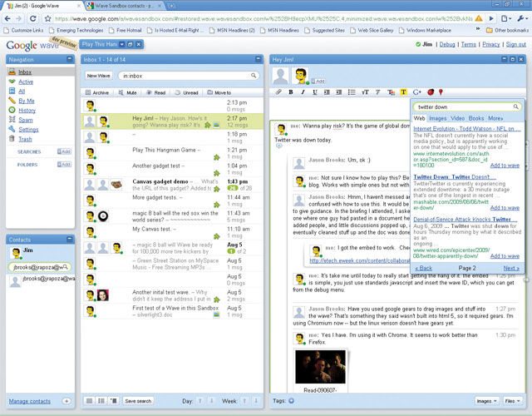
Task: Mark the wave as Unread
Action: click(186, 92)
